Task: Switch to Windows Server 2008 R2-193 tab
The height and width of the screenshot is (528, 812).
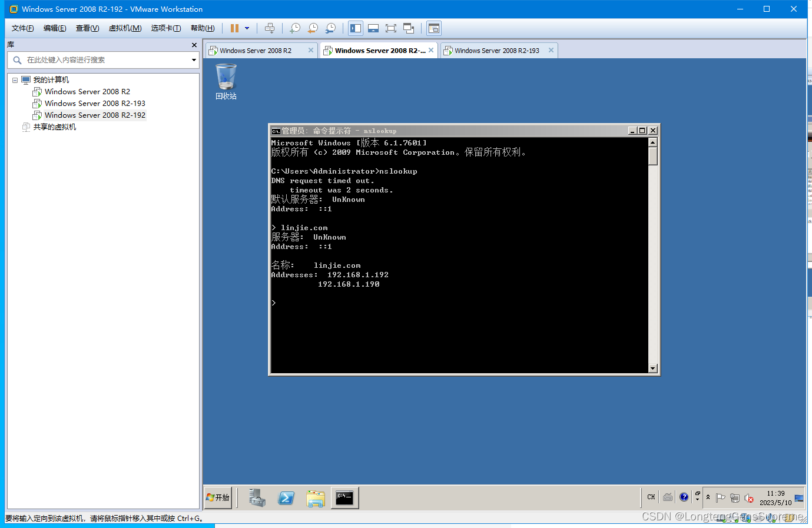Action: click(497, 51)
